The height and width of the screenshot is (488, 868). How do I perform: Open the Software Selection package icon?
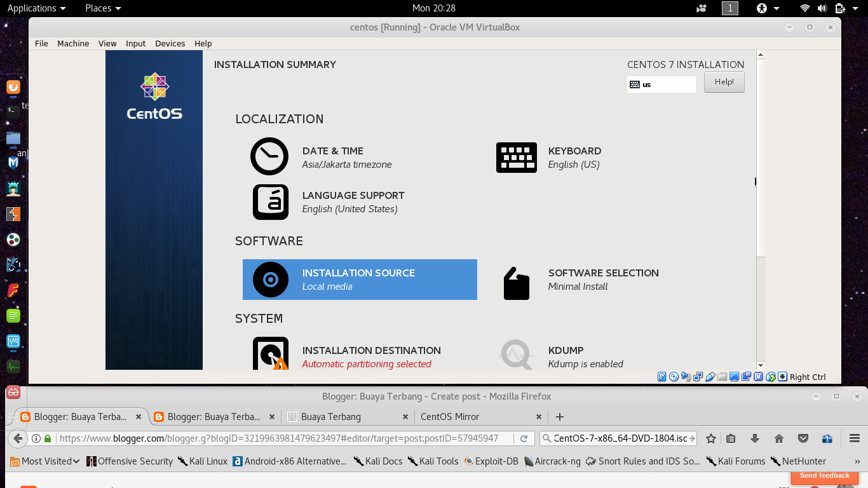pyautogui.click(x=517, y=283)
